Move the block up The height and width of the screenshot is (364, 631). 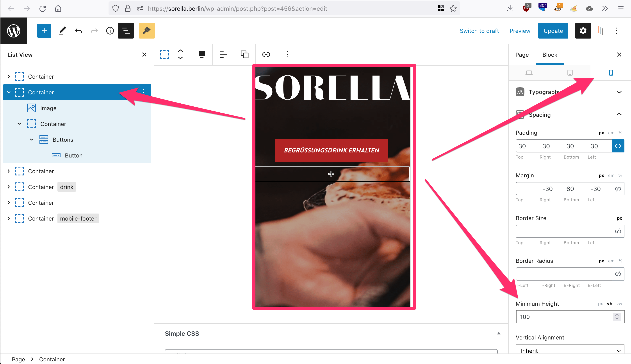(180, 51)
